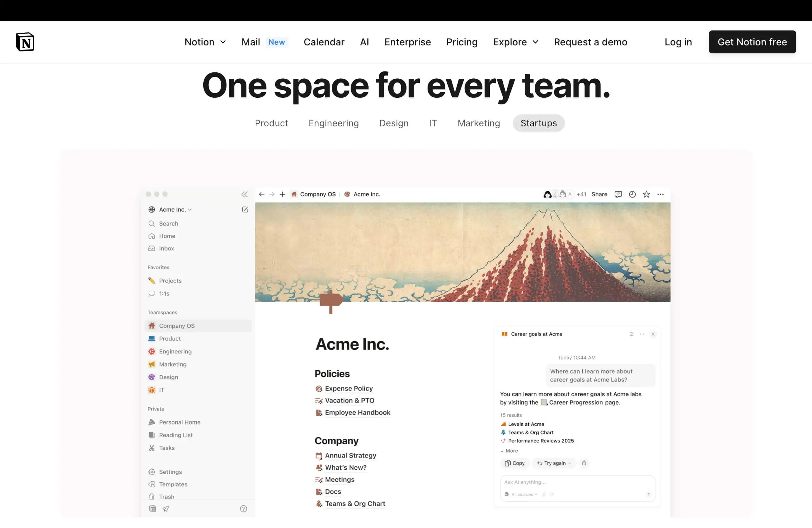
Task: Open Templates in the sidebar
Action: [x=198, y=484]
